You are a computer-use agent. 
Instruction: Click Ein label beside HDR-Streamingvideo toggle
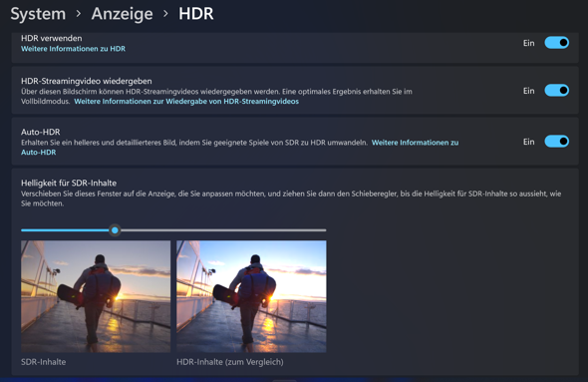pos(529,91)
